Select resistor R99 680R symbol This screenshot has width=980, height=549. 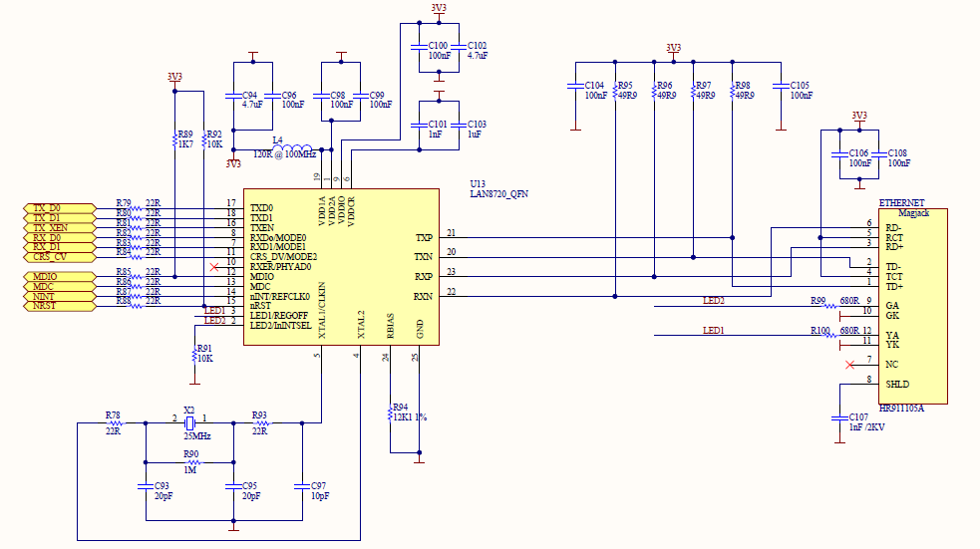[830, 306]
